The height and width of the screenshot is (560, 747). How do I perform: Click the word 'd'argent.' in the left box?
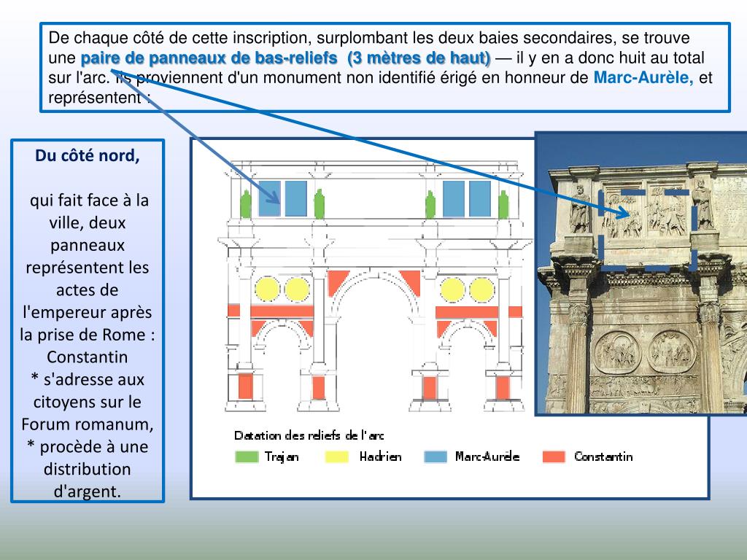(x=88, y=491)
